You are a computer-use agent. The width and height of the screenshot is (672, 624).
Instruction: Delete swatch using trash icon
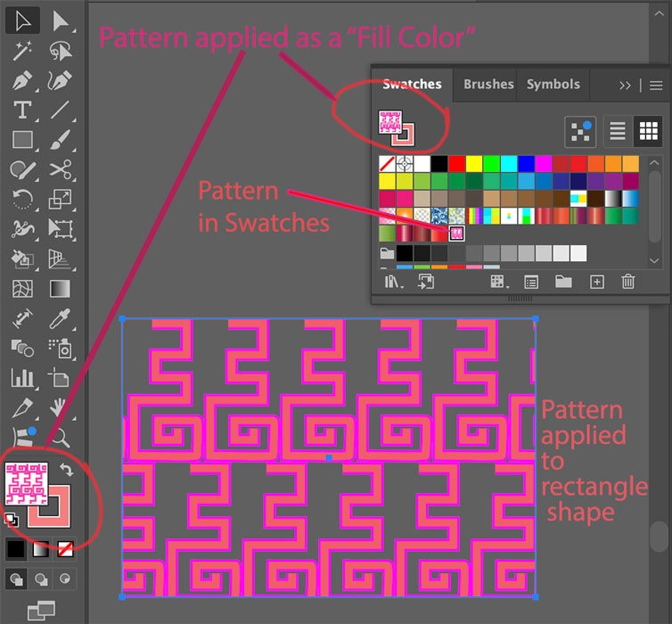[628, 282]
